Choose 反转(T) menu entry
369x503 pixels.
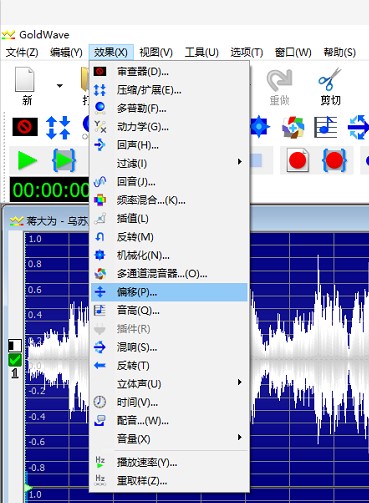[169, 366]
